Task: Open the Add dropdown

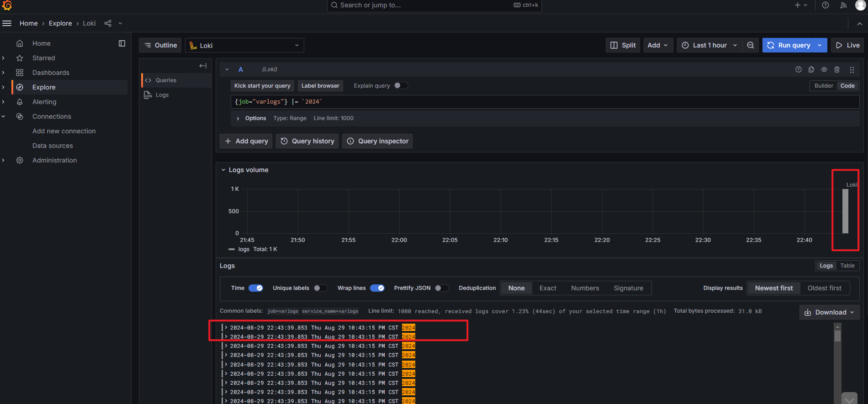Action: pyautogui.click(x=658, y=45)
